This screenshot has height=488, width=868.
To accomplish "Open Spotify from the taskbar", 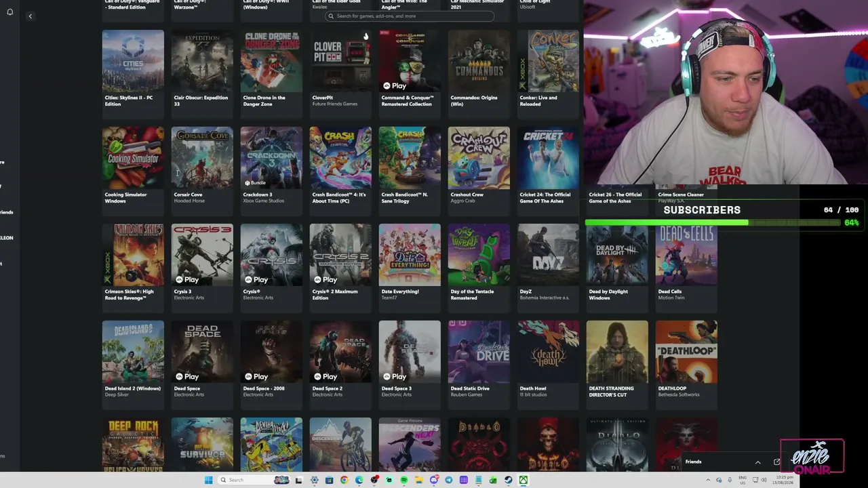I will pyautogui.click(x=403, y=480).
